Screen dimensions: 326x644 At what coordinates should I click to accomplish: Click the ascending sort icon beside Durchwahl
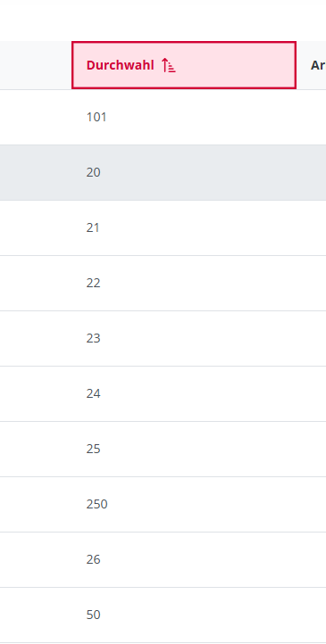169,65
